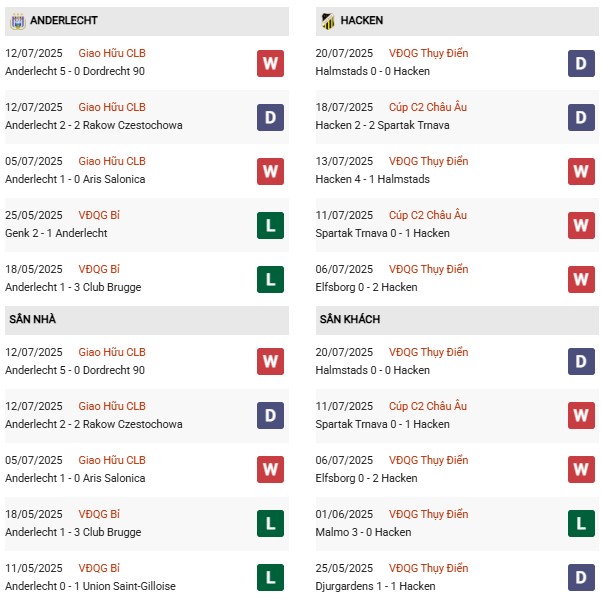
Task: Open the VĐQG Bỉ link dated 11/05/2025
Action: [99, 568]
